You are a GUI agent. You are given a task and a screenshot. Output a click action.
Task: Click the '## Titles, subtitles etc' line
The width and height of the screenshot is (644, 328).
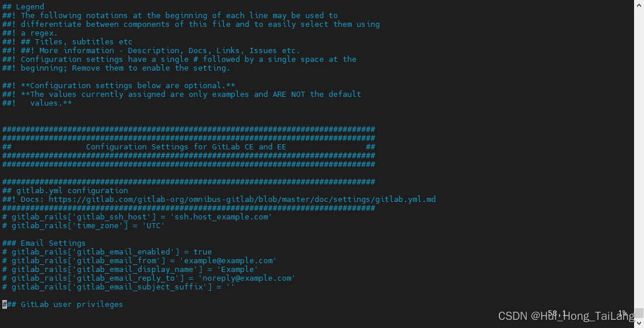click(76, 41)
